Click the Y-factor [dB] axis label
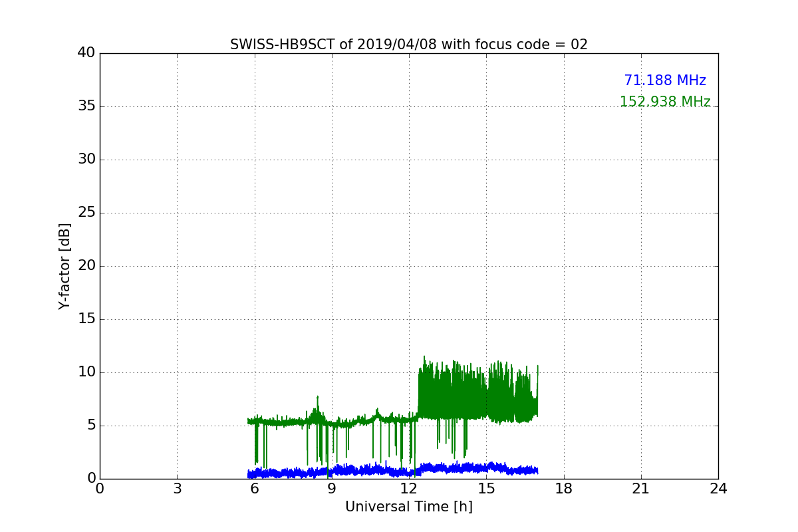Image resolution: width=798 pixels, height=532 pixels. pyautogui.click(x=65, y=266)
